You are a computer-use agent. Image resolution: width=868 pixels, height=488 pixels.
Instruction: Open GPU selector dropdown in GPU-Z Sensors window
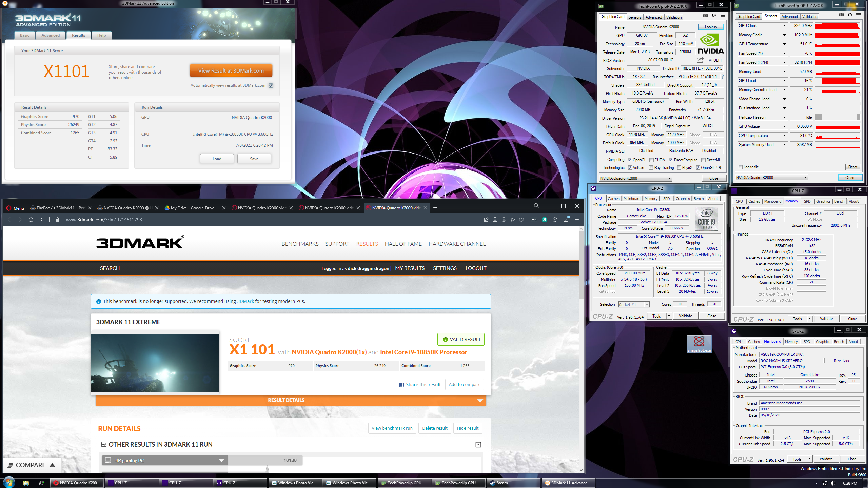coord(771,178)
